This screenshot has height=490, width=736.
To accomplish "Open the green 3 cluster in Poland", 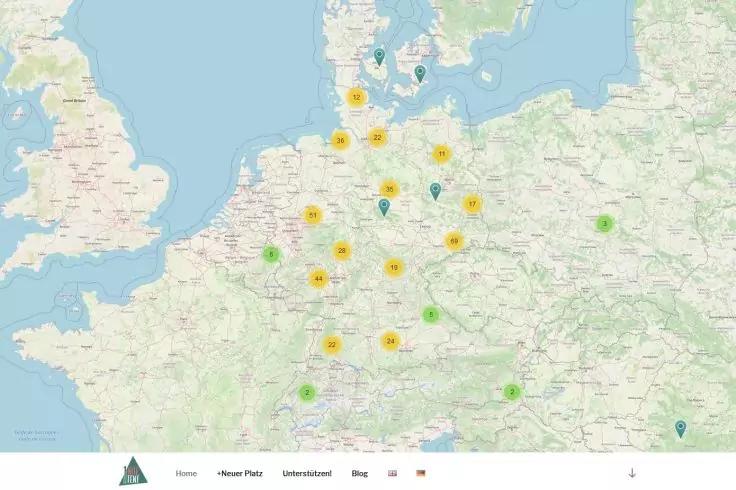I will click(605, 223).
